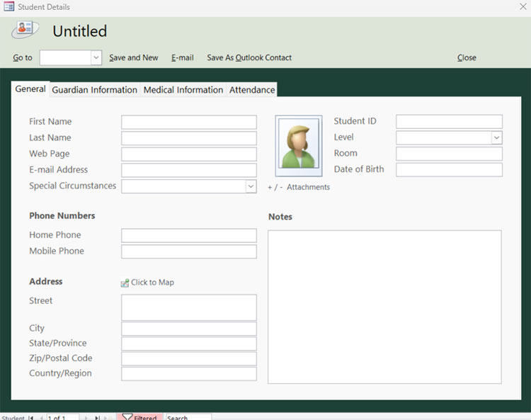Click the Notes label
This screenshot has height=420, width=531.
[x=280, y=217]
